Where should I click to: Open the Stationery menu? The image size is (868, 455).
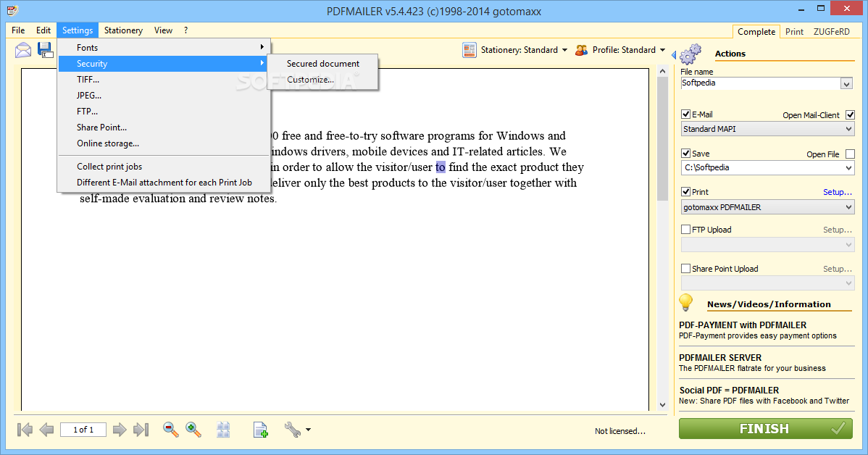(x=123, y=30)
